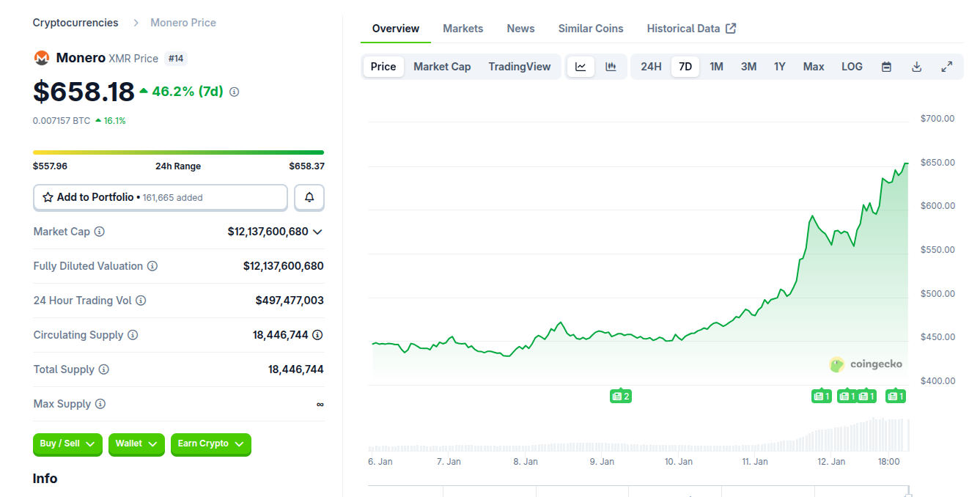
Task: Open the Buy / Sell dropdown
Action: [x=67, y=444]
